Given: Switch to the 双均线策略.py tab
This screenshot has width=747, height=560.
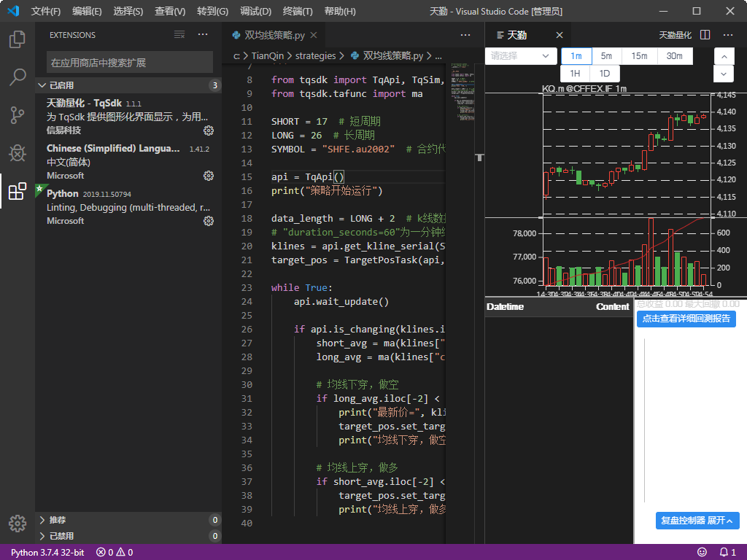Looking at the screenshot, I should tap(274, 35).
